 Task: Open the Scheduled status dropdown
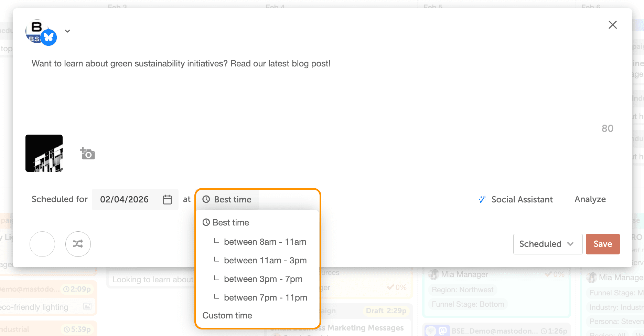(x=547, y=244)
